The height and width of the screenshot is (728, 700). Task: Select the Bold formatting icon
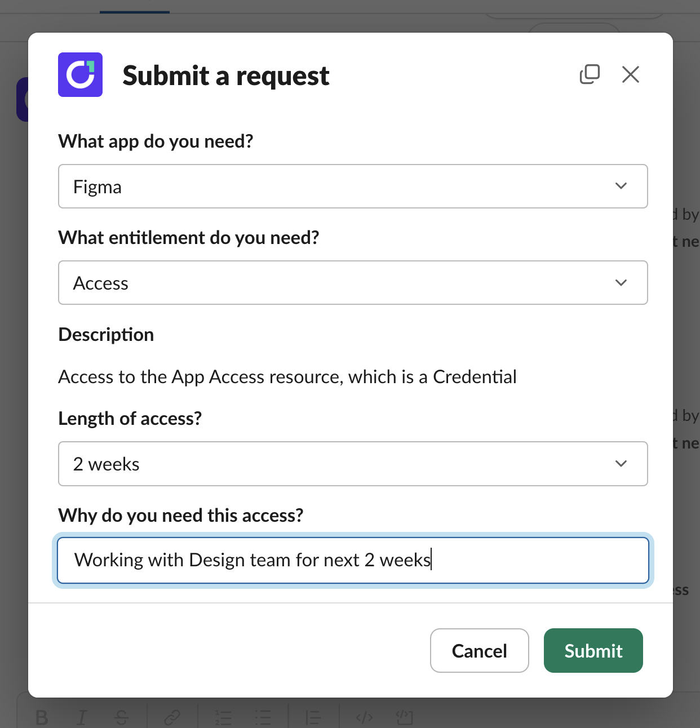tap(41, 718)
